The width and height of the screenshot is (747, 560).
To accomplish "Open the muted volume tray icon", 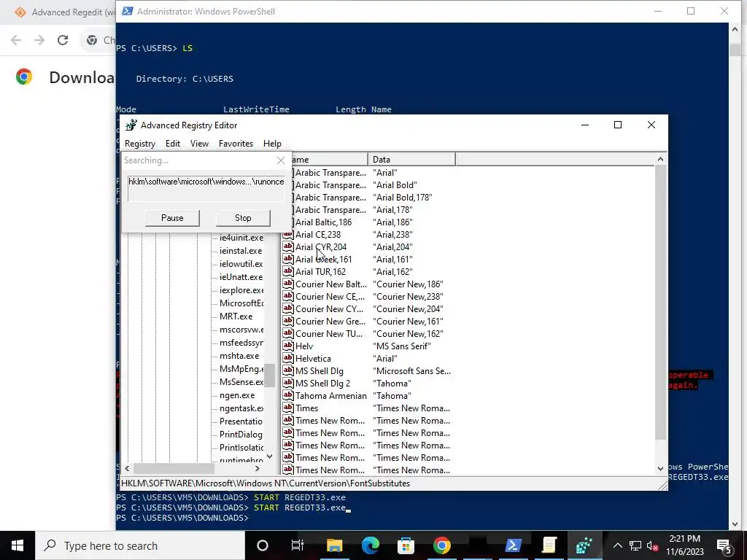I will (653, 545).
